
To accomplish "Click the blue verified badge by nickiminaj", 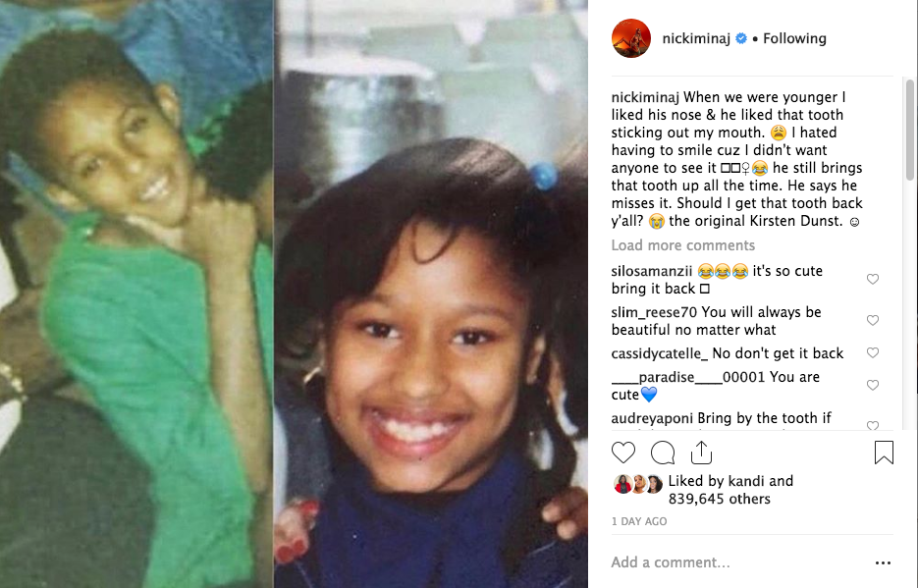I will (x=741, y=38).
